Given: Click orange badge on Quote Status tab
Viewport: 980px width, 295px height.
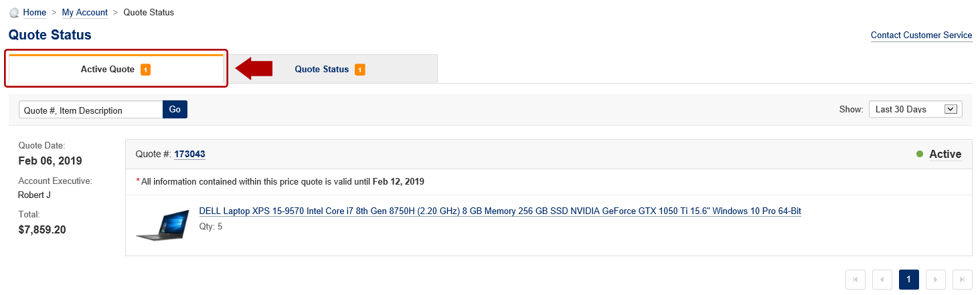Looking at the screenshot, I should point(360,70).
